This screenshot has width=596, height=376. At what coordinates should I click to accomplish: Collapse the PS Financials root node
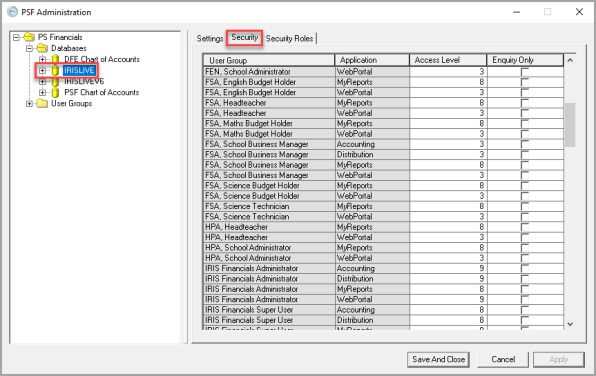coord(16,37)
